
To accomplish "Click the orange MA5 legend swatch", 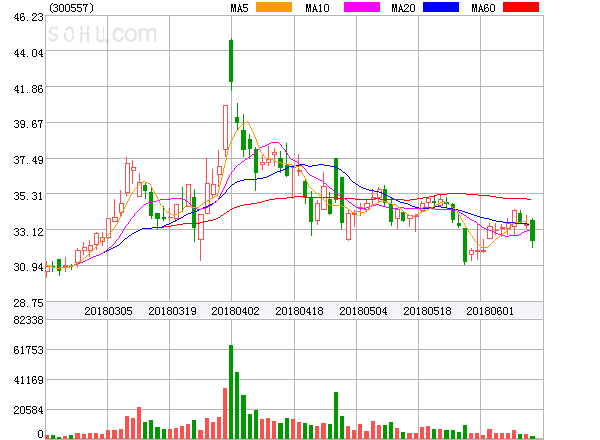I will pos(274,7).
